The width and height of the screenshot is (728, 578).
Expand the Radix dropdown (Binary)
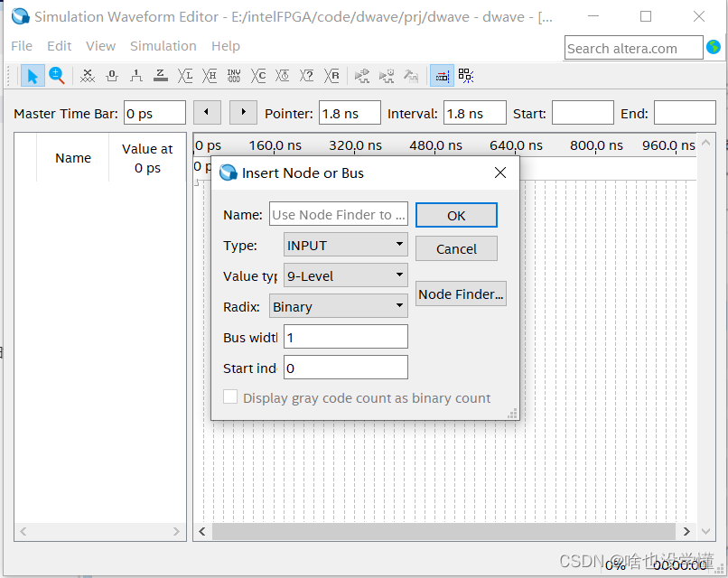click(339, 306)
